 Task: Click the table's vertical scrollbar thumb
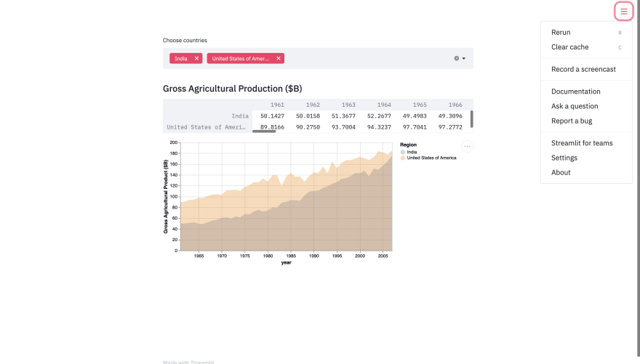tap(471, 119)
